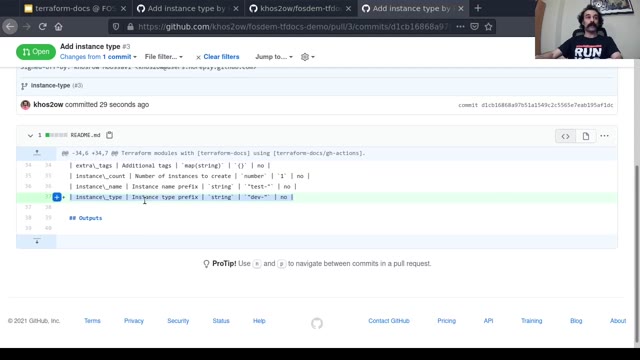Close the khos2ow/fosdem-tfdocs tab

pos(348,9)
